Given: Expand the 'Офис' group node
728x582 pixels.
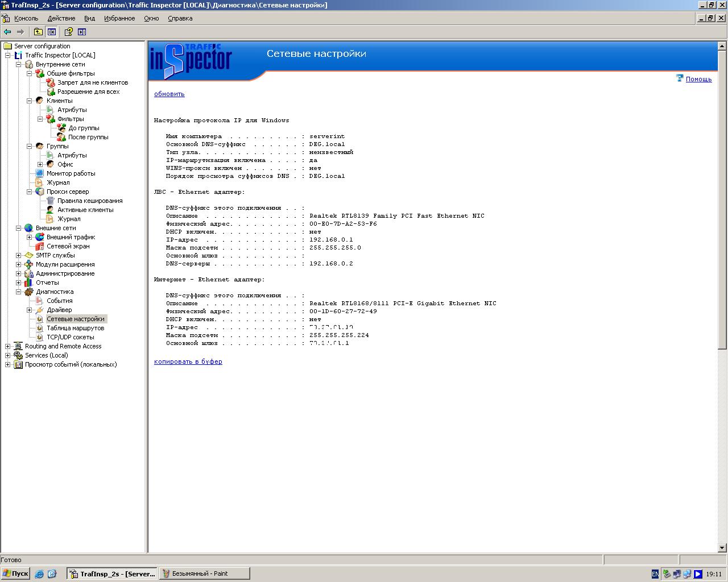Looking at the screenshot, I should pos(40,164).
